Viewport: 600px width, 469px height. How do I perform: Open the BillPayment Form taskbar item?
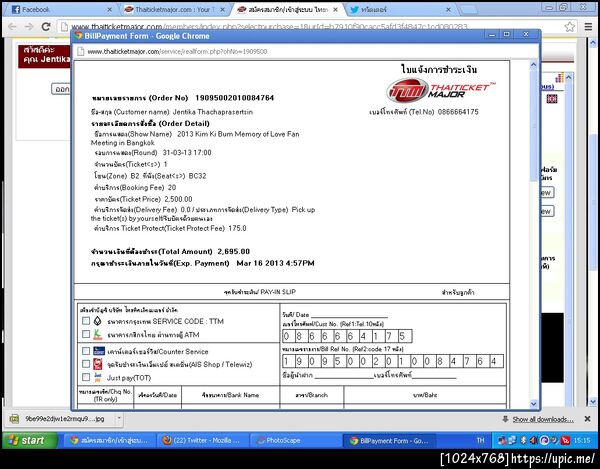tap(389, 440)
